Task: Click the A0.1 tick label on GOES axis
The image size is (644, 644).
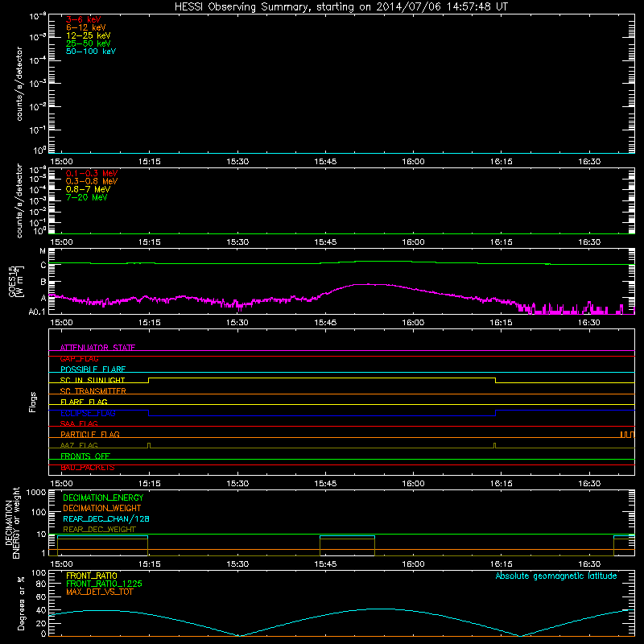Action: tap(37, 312)
